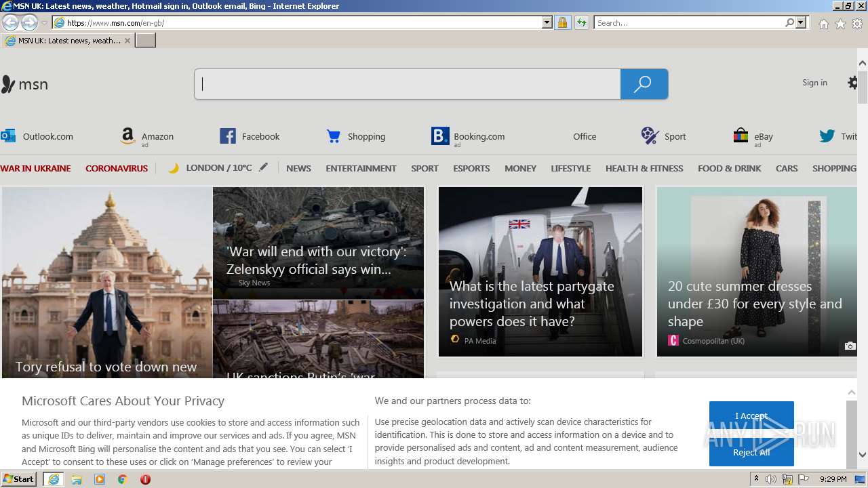This screenshot has width=868, height=488.
Task: Click the search magnifier in browser search box
Action: coord(789,22)
